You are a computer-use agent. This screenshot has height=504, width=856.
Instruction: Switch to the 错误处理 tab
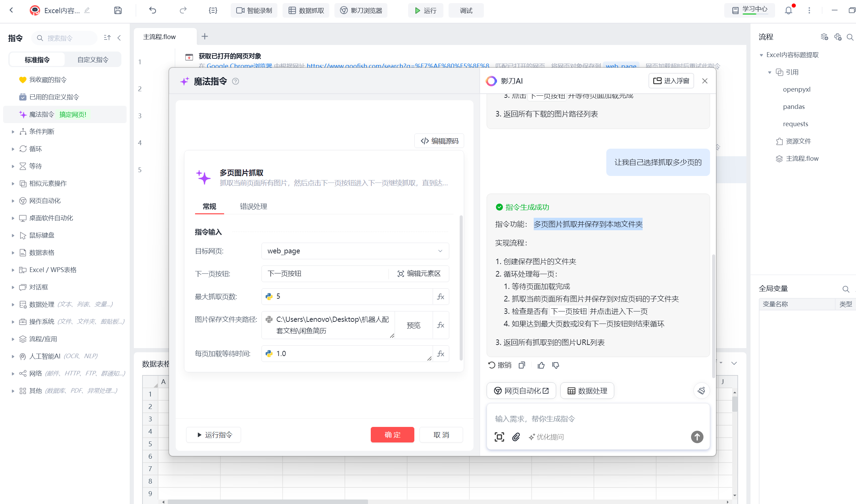point(253,206)
